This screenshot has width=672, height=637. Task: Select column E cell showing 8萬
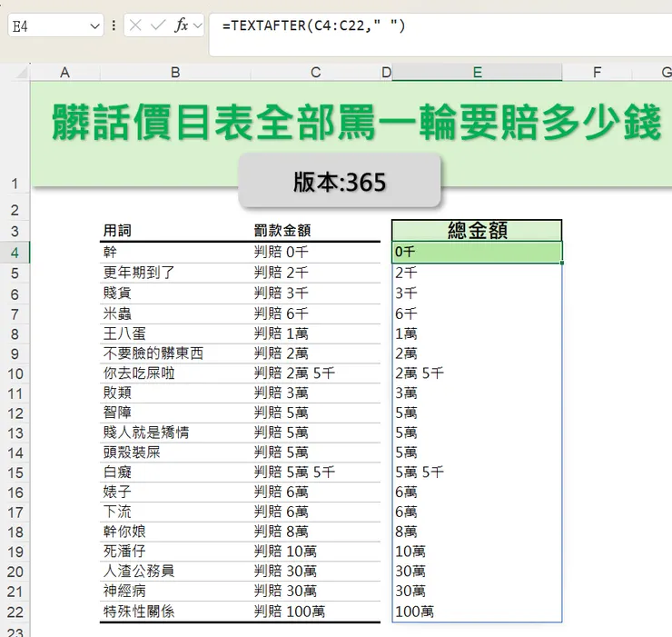[x=477, y=532]
